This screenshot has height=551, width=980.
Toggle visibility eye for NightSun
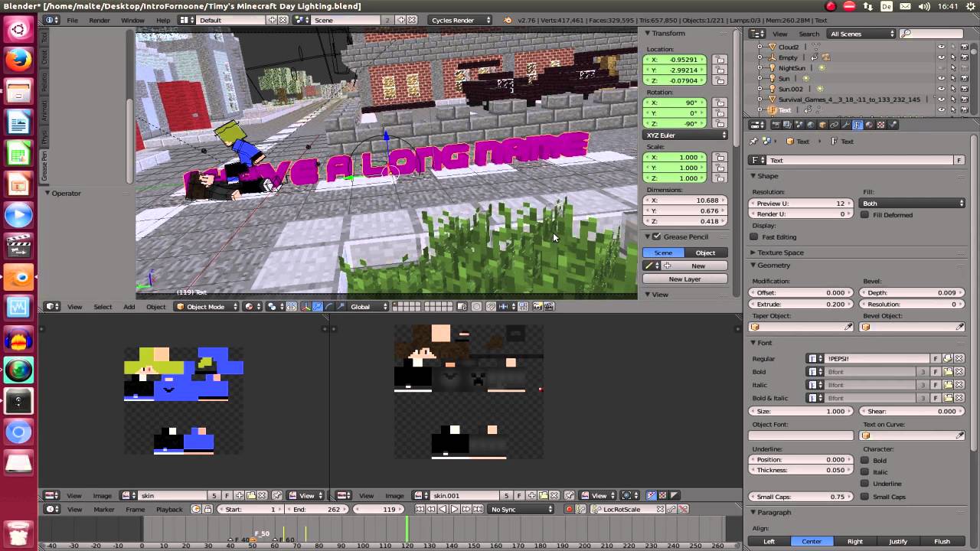[x=941, y=68]
